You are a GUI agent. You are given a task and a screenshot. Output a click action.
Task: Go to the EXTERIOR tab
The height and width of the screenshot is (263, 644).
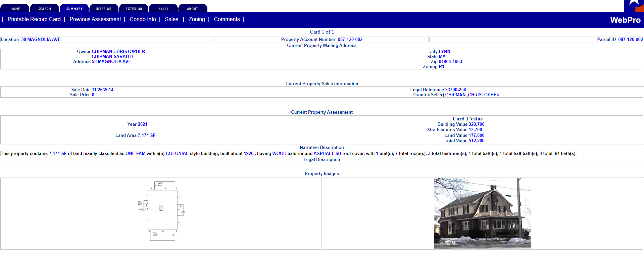pos(134,8)
